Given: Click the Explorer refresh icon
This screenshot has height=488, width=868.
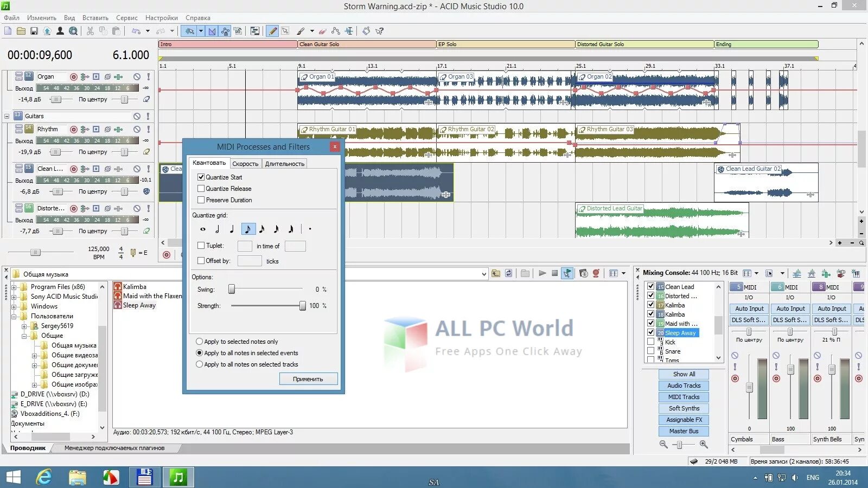Looking at the screenshot, I should (x=508, y=273).
